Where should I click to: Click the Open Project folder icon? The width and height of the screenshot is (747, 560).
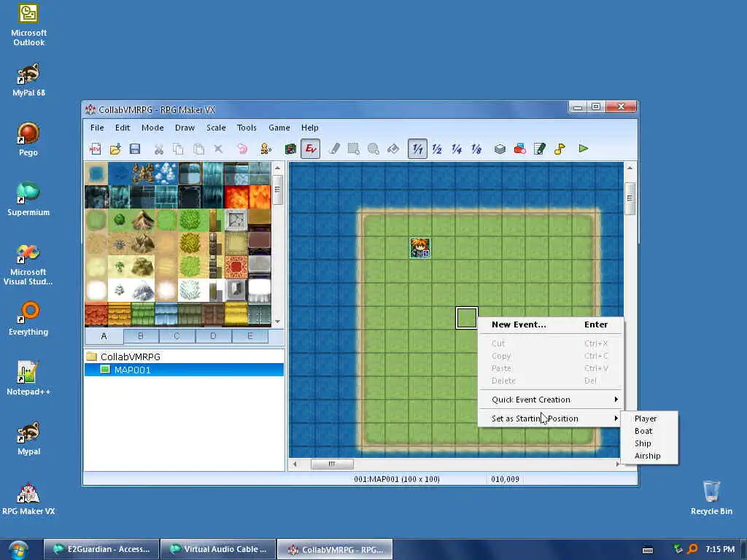tap(115, 149)
